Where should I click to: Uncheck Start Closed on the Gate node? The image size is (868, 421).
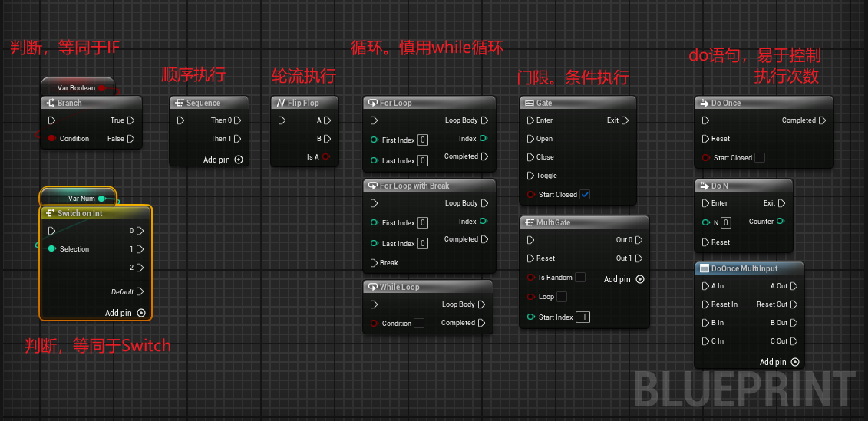585,195
